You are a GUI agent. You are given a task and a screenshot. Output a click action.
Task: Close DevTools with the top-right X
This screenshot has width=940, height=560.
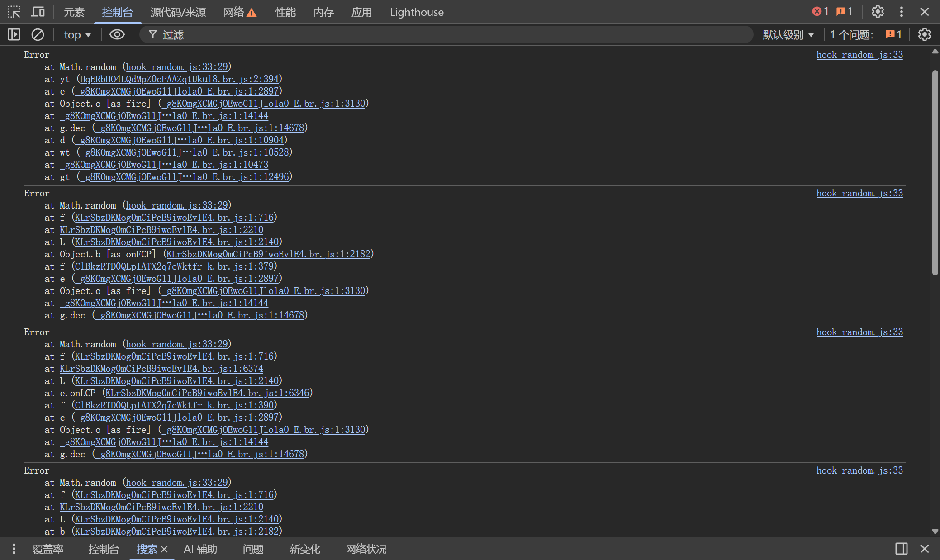click(x=925, y=12)
